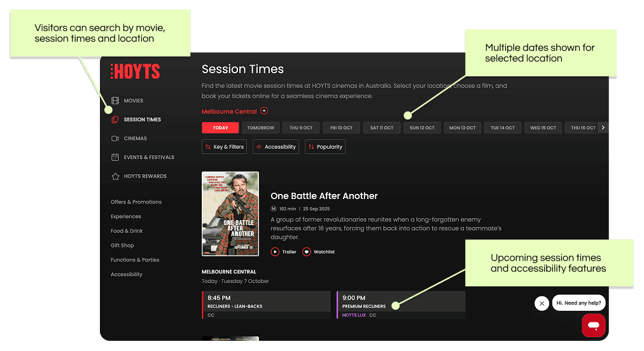Screen dimensions: 644x351
Task: Click the Trailer label
Action: coord(289,252)
